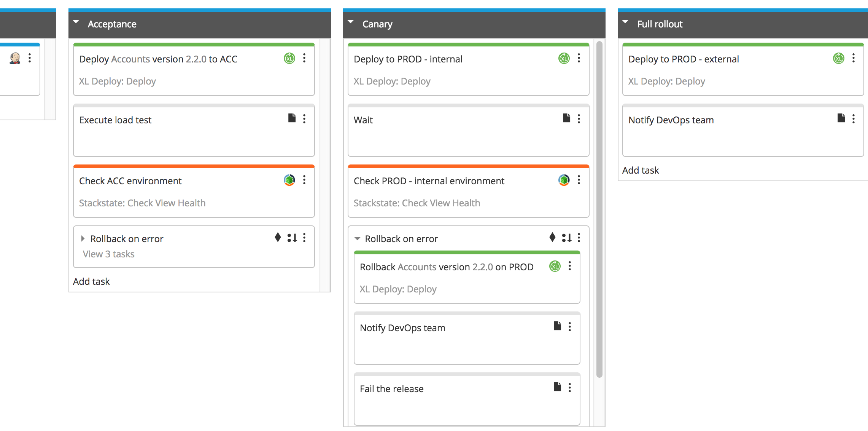The image size is (868, 431).
Task: Click XL Deploy icon on Deploy to PROD - external
Action: click(x=839, y=58)
